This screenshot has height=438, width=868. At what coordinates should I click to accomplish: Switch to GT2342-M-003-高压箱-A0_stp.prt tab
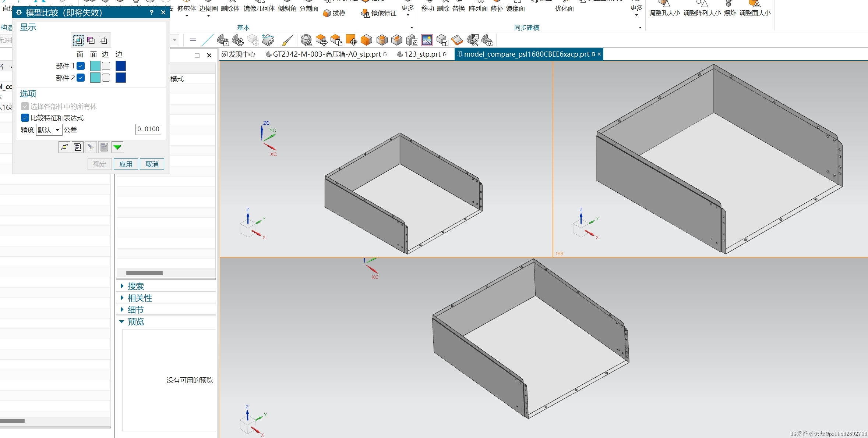point(326,54)
